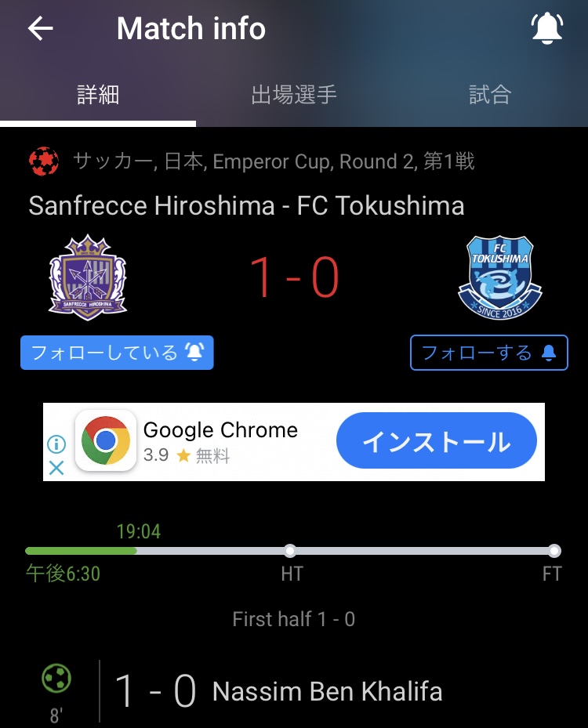Viewport: 588px width, 728px height.
Task: Switch to the 試合 tab
Action: coord(490,95)
